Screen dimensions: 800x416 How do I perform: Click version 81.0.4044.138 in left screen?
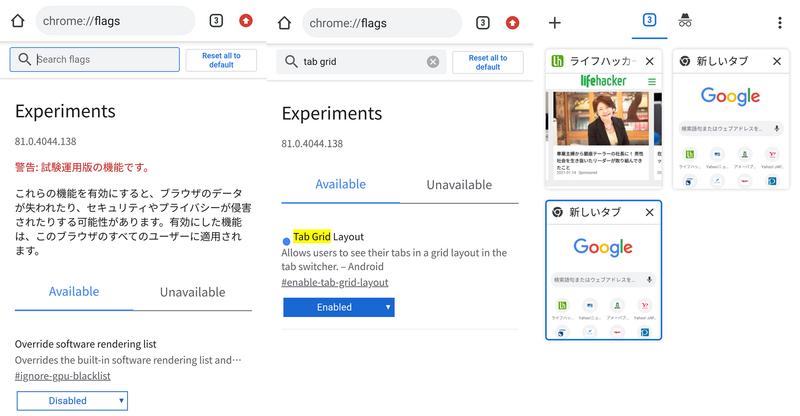point(45,141)
